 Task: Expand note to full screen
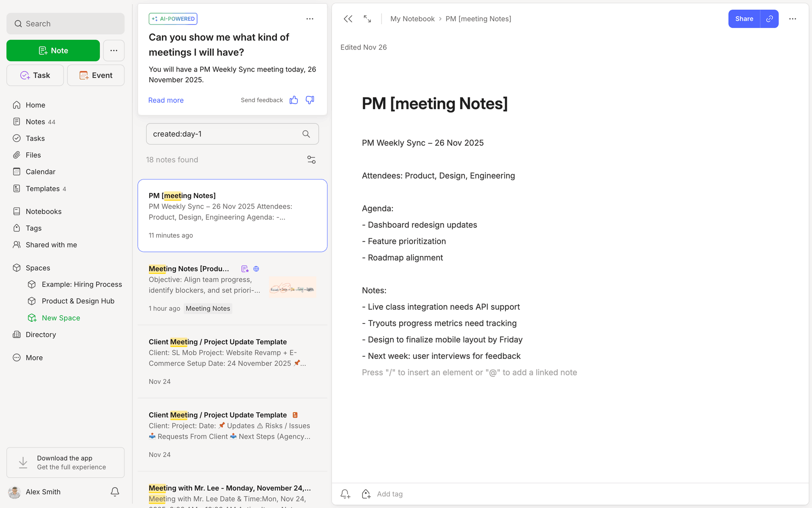pyautogui.click(x=367, y=19)
